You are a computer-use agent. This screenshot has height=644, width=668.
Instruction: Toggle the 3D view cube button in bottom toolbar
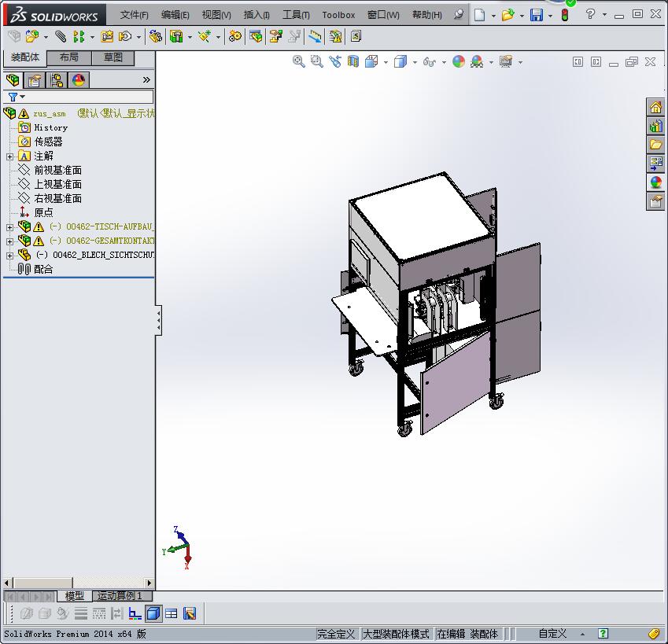click(153, 613)
